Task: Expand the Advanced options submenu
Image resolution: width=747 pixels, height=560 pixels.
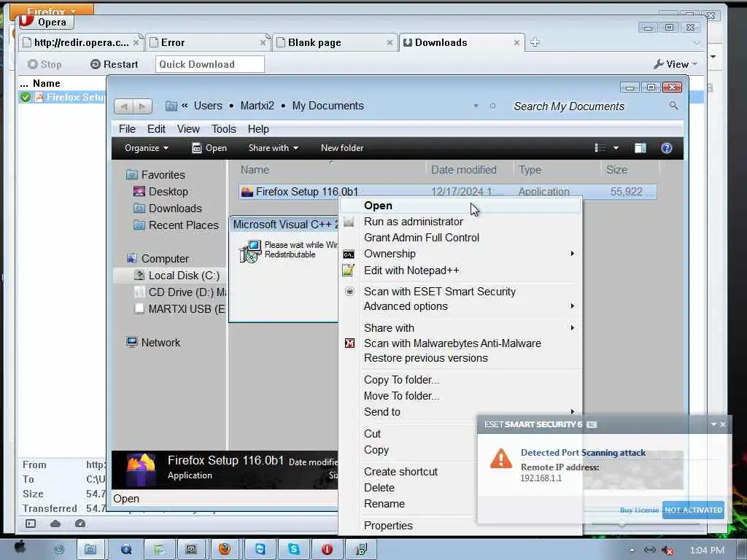Action: tap(460, 306)
